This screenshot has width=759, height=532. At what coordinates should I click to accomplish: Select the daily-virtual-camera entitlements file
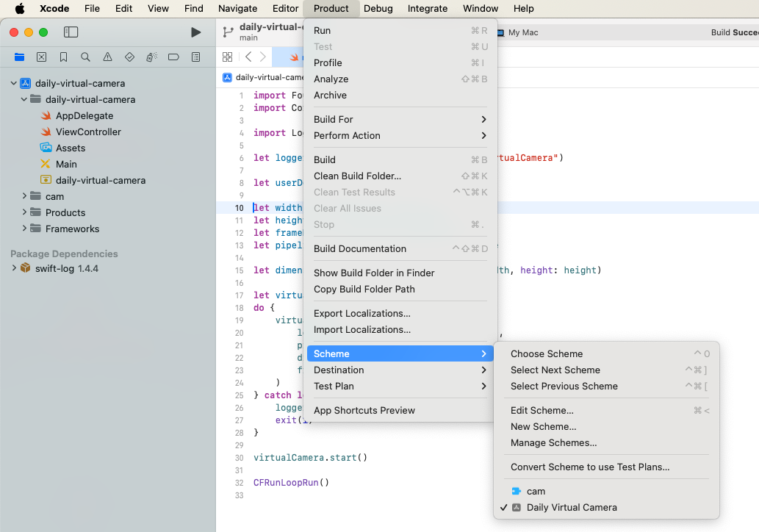(x=100, y=180)
